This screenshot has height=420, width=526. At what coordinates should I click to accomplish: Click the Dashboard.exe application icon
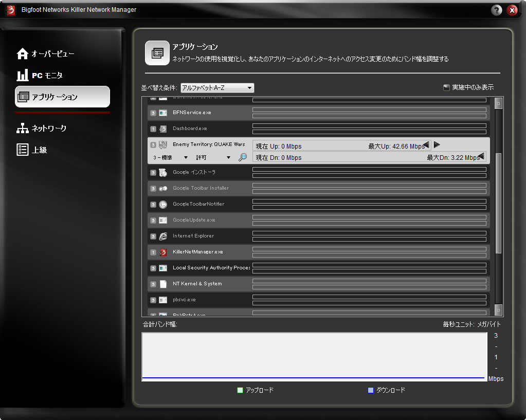(x=163, y=129)
